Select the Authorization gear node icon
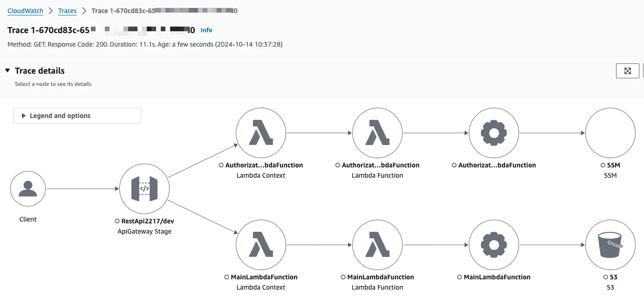 494,133
